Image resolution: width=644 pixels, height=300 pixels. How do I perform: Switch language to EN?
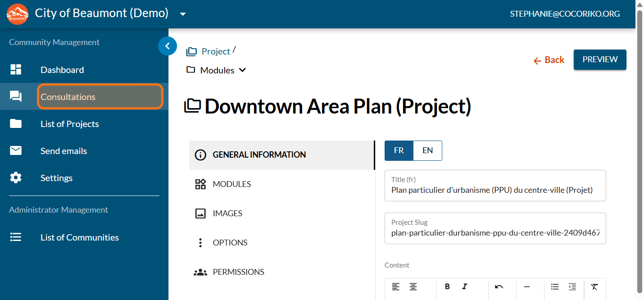click(x=427, y=150)
